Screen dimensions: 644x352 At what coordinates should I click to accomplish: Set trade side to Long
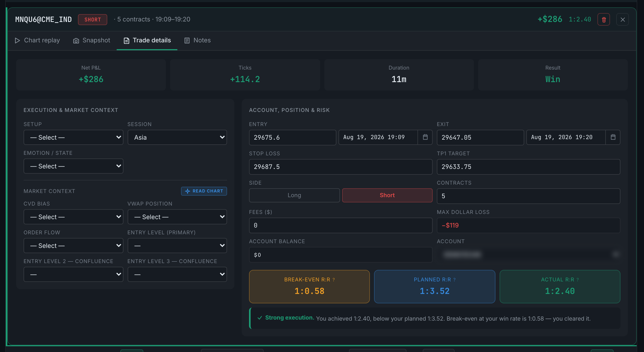coord(294,195)
